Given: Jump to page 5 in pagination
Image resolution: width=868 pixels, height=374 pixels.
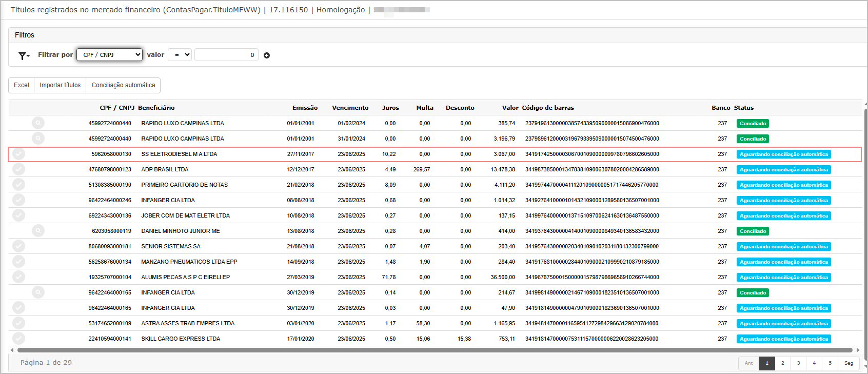Looking at the screenshot, I should 830,363.
